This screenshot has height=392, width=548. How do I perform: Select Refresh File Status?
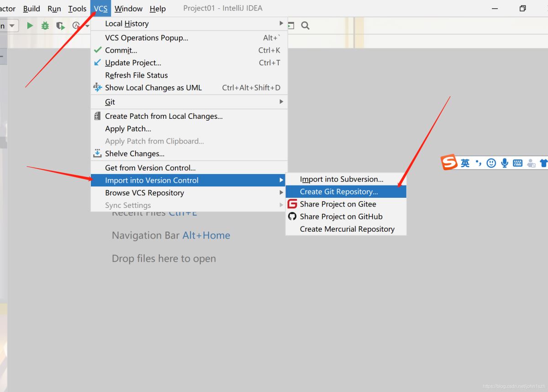tap(189, 75)
